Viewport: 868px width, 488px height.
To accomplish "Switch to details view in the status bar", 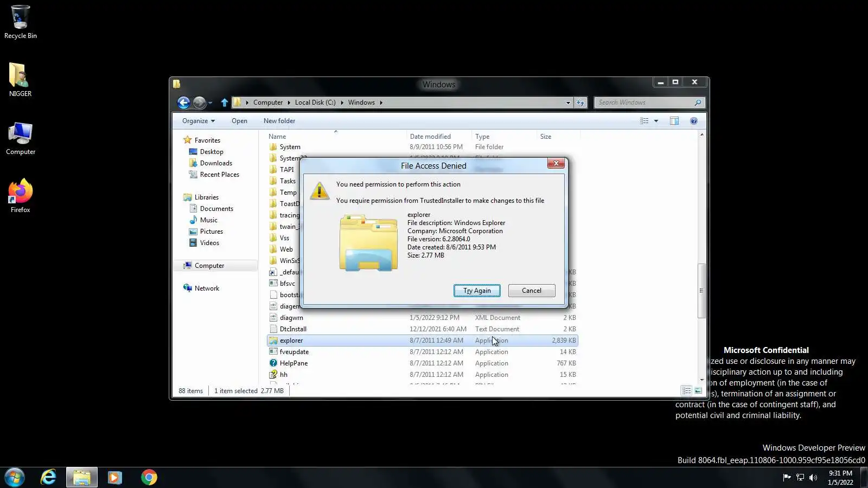I will click(x=686, y=390).
